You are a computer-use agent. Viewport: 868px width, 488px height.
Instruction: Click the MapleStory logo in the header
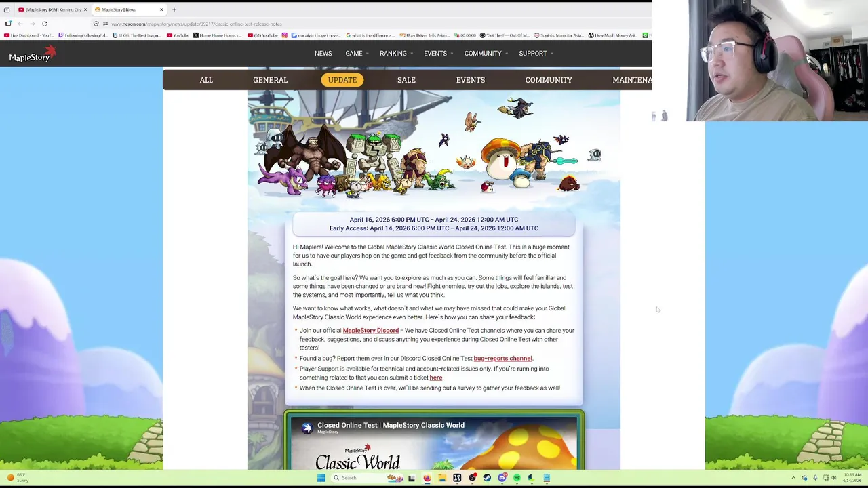pos(31,54)
